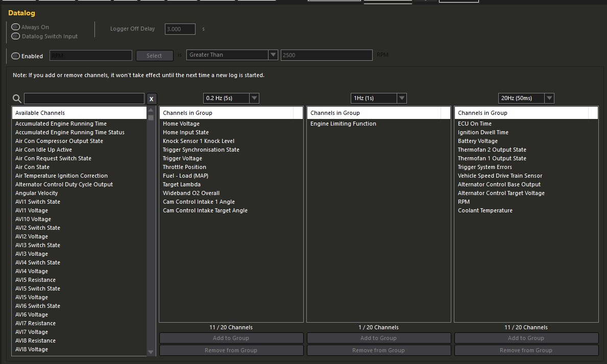This screenshot has width=607, height=364.
Task: Click the Select channel button
Action: pyautogui.click(x=155, y=56)
